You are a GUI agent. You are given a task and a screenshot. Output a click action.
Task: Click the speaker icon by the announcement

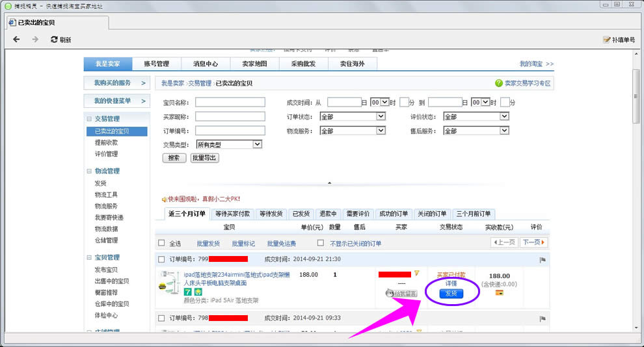point(165,199)
